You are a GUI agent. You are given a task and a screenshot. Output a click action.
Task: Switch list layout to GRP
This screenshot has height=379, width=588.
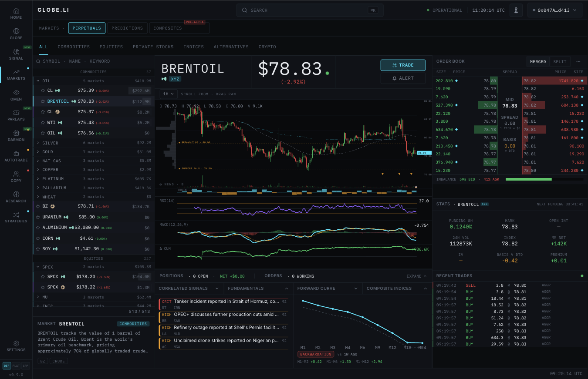[25, 366]
